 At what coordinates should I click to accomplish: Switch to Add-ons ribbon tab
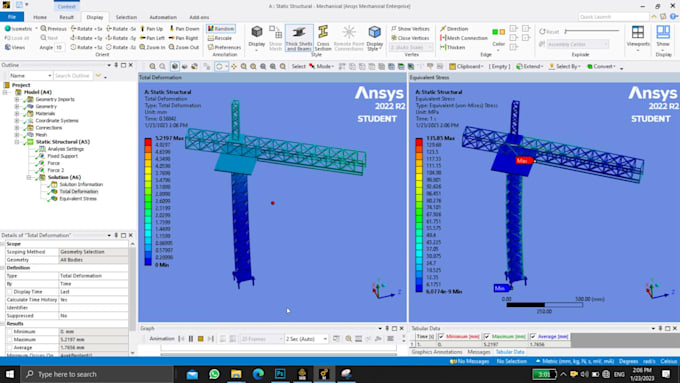pyautogui.click(x=199, y=17)
